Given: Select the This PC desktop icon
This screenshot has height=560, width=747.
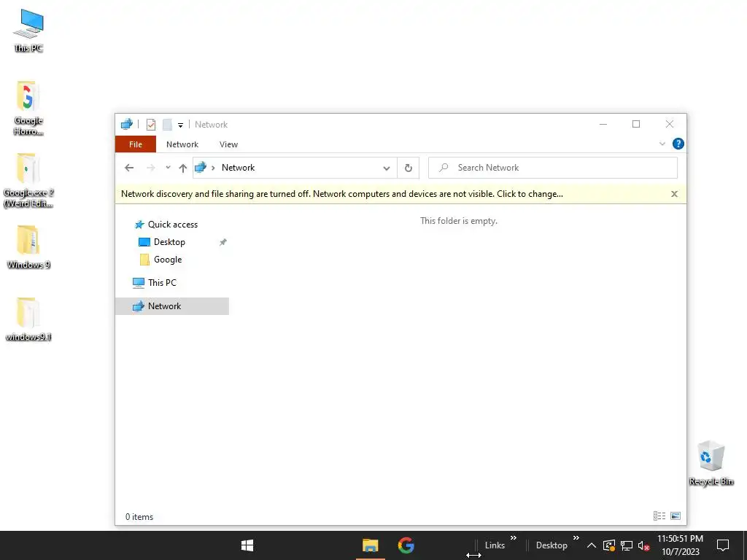Looking at the screenshot, I should pyautogui.click(x=28, y=31).
